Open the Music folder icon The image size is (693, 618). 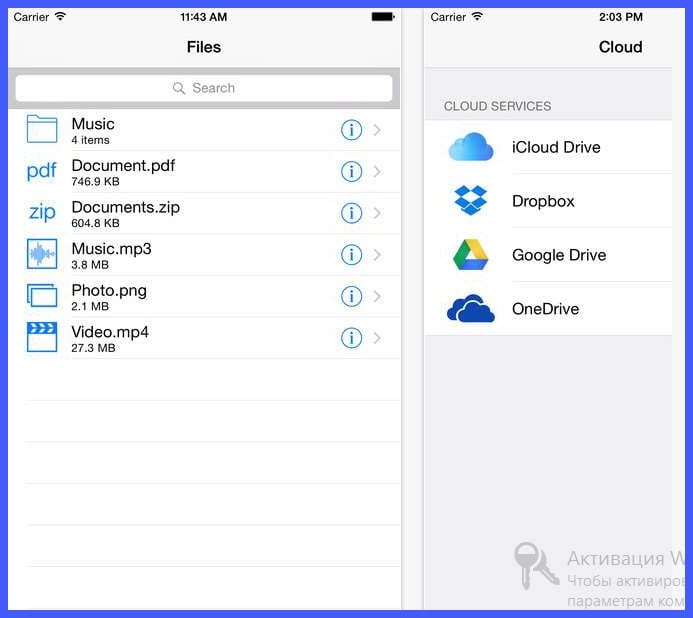[42, 129]
